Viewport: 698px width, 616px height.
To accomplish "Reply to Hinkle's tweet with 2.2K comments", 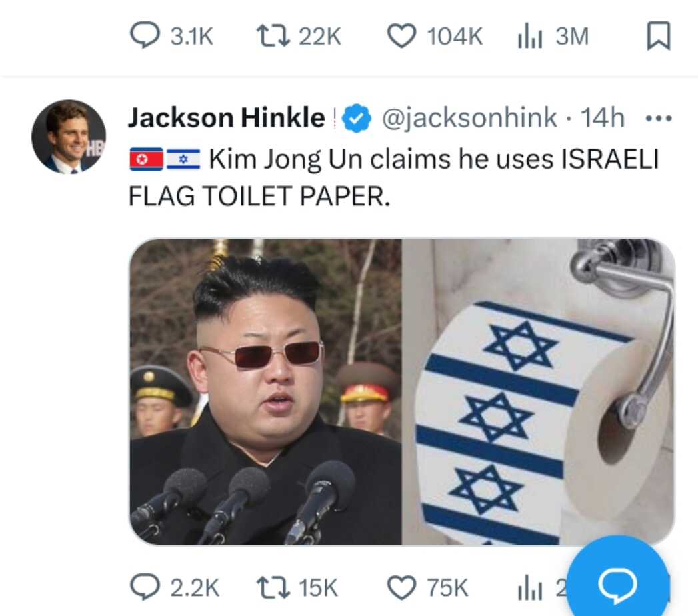I will pos(174,587).
